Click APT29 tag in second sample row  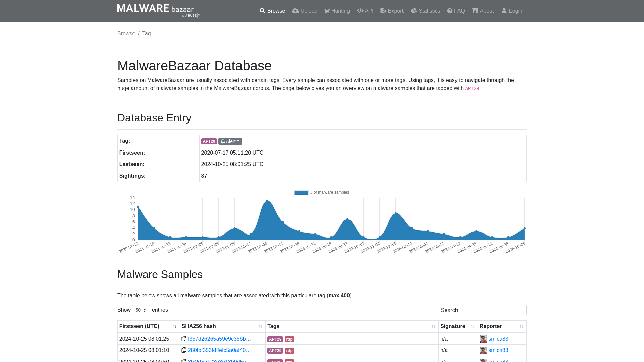tap(275, 351)
